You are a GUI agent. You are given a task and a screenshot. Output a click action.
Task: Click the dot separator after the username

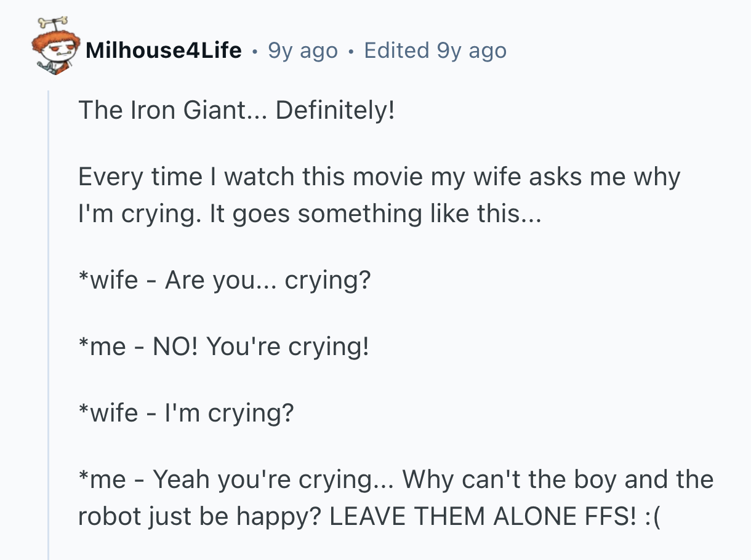click(x=255, y=50)
